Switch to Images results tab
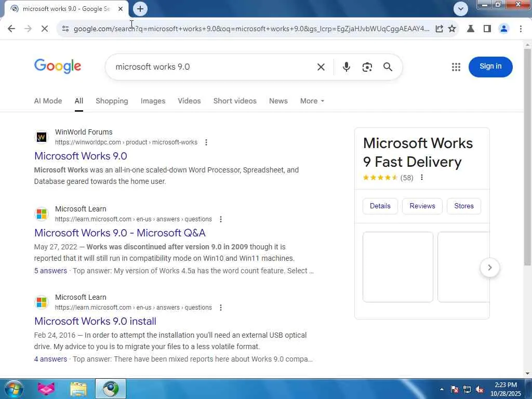Viewport: 532px width, 399px height. point(153,101)
